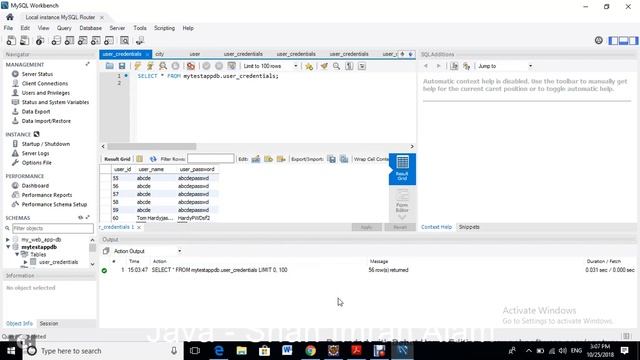Click the search table data icon
640x360 pixels.
[124, 40]
